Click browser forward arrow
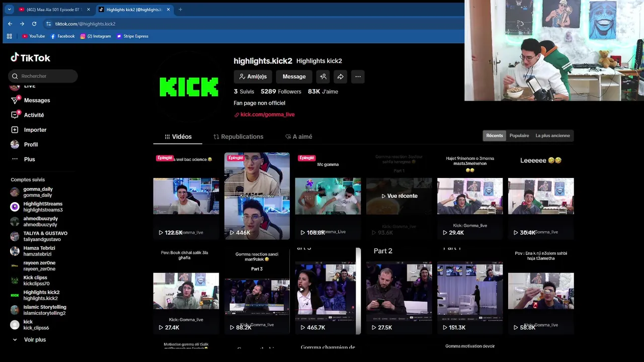The height and width of the screenshot is (362, 644). [22, 24]
